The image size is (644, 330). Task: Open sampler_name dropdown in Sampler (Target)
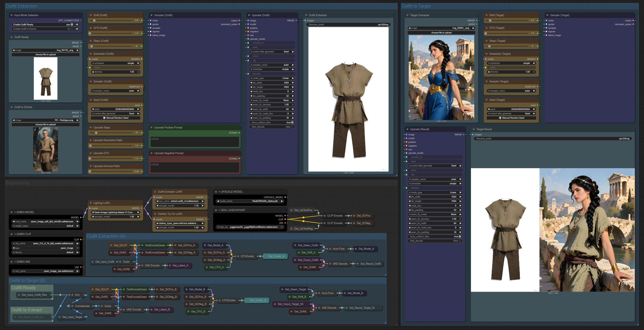[x=511, y=91]
